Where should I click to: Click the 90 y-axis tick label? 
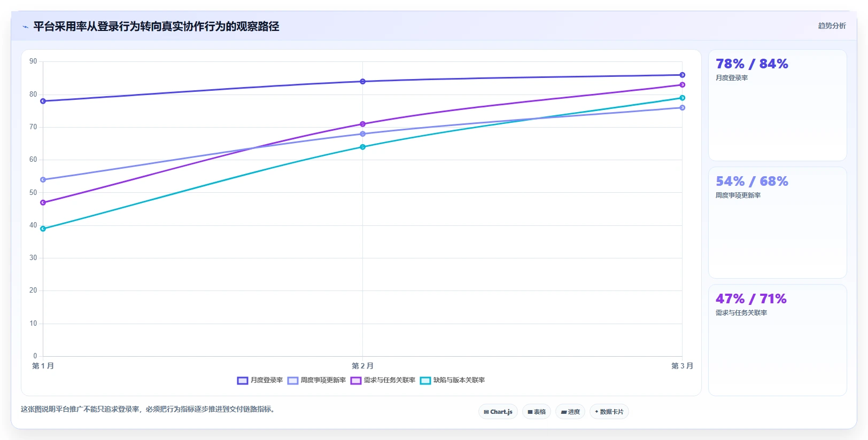point(33,61)
